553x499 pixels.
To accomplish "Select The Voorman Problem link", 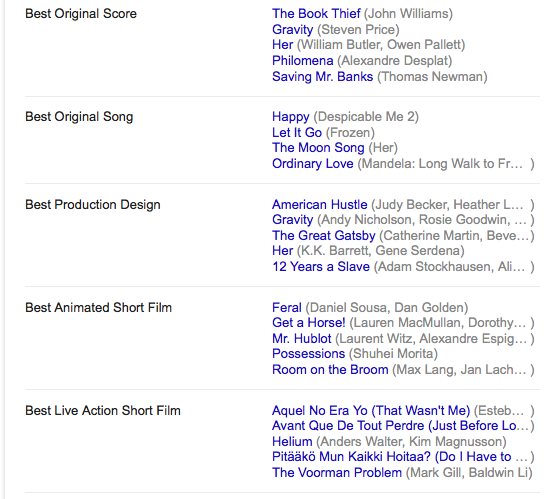I will [337, 473].
